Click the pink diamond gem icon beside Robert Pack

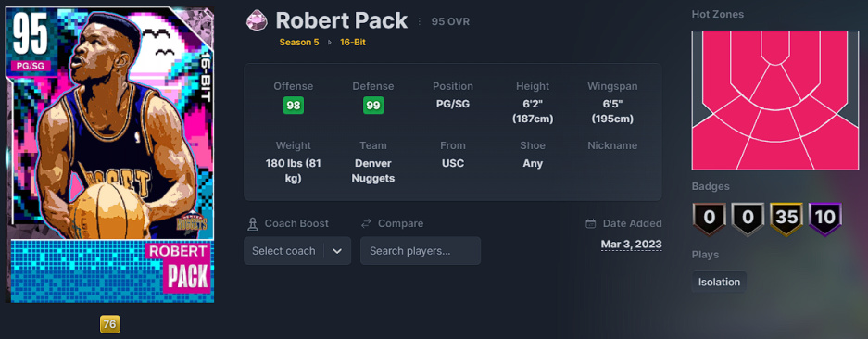point(257,21)
